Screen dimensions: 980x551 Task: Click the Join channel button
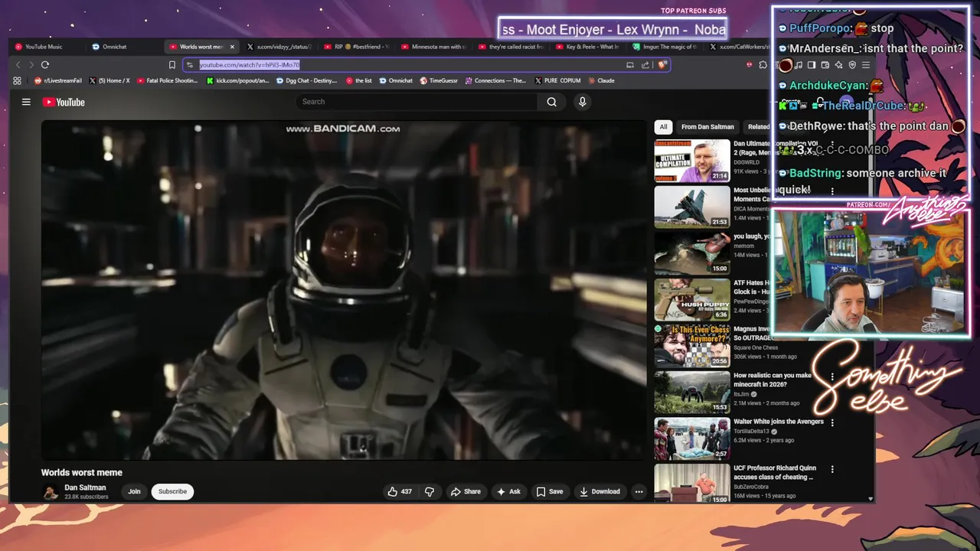pos(134,491)
